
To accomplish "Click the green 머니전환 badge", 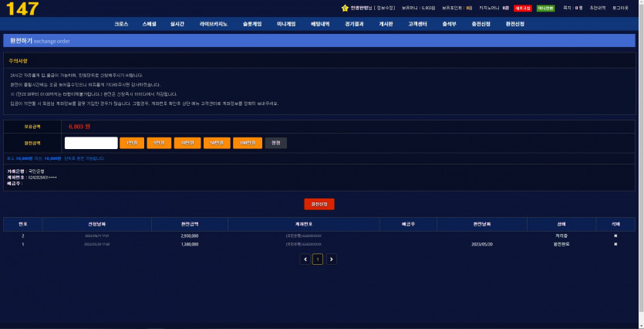I will (x=545, y=8).
